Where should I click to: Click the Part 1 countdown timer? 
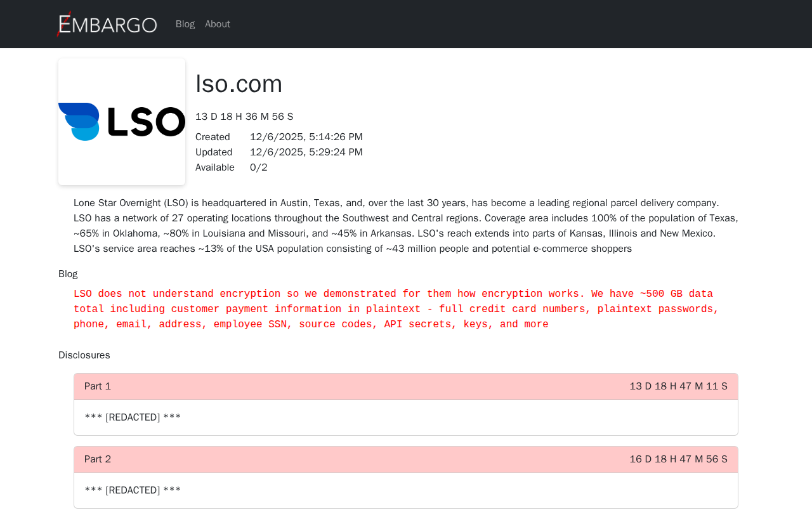pyautogui.click(x=678, y=386)
